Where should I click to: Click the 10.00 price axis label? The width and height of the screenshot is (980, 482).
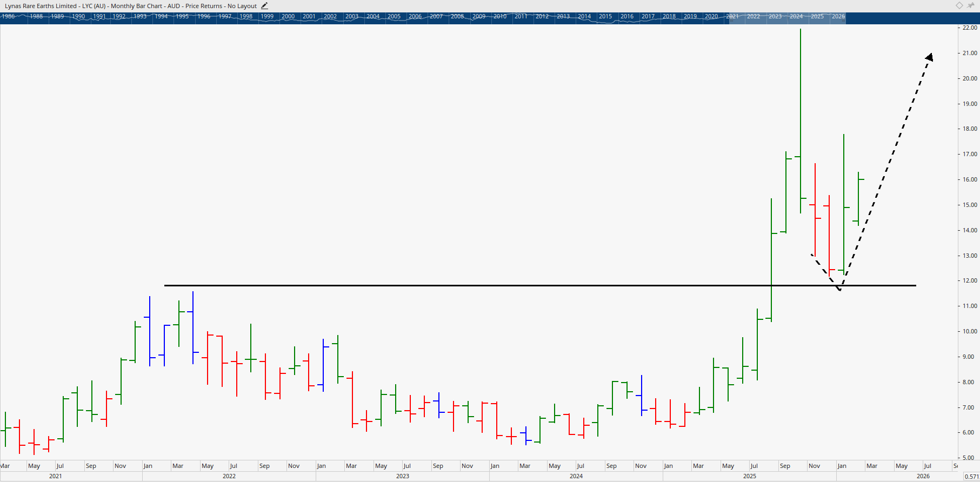(x=970, y=331)
